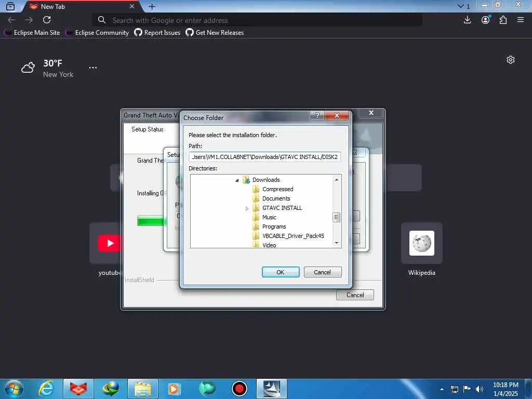
Task: Reload the browser page
Action: pos(47,20)
